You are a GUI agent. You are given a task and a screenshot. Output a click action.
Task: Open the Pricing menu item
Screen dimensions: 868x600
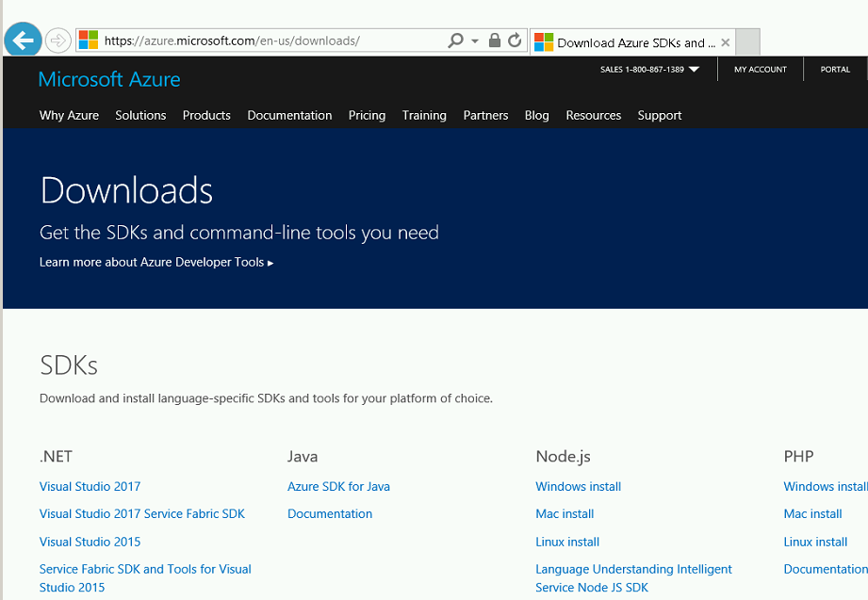[x=367, y=115]
